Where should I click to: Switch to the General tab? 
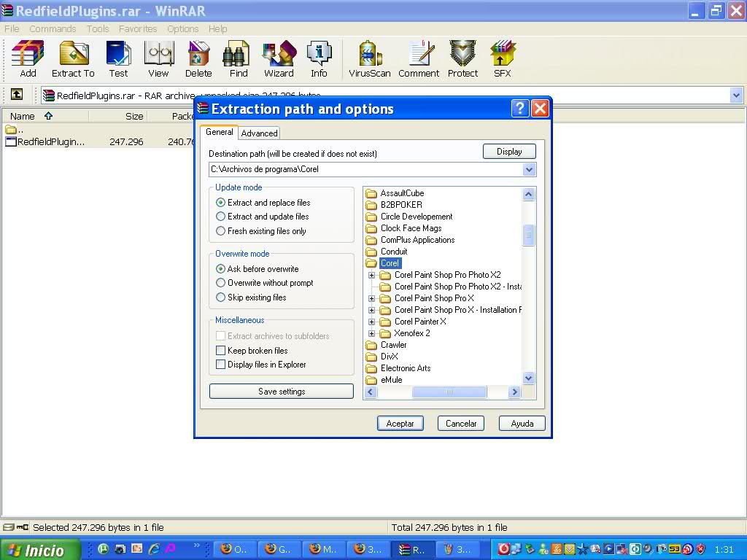click(219, 132)
